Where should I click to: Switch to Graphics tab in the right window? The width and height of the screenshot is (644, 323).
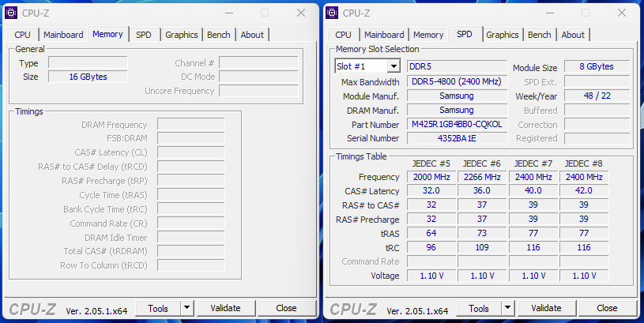[503, 35]
